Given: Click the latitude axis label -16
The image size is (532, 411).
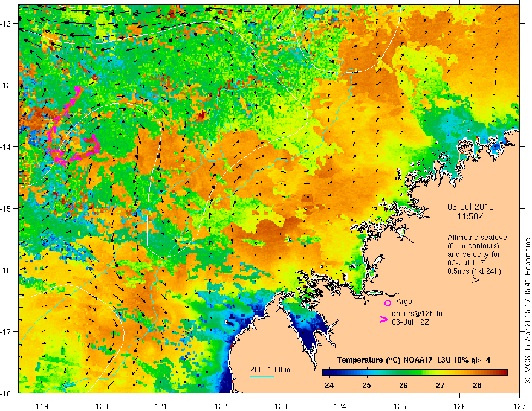Looking at the screenshot, I should click(x=7, y=270).
